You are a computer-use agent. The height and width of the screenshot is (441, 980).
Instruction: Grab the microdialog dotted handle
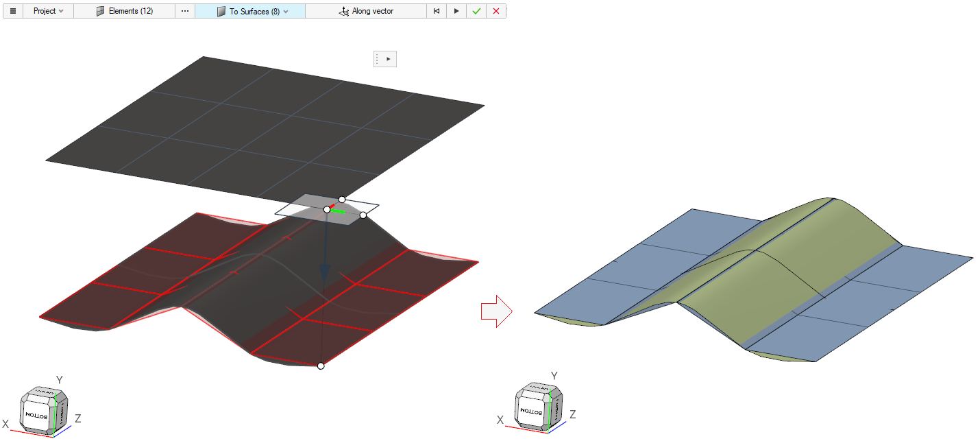[x=377, y=59]
